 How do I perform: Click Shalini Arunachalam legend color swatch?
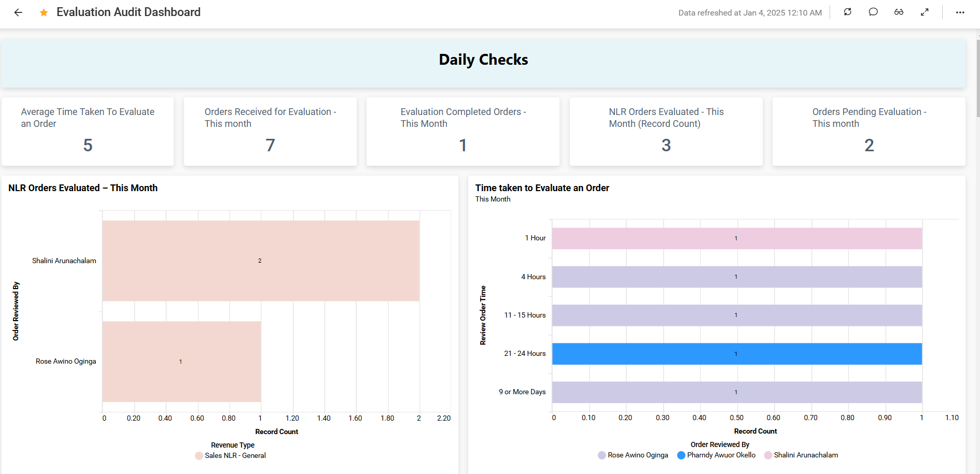[768, 455]
